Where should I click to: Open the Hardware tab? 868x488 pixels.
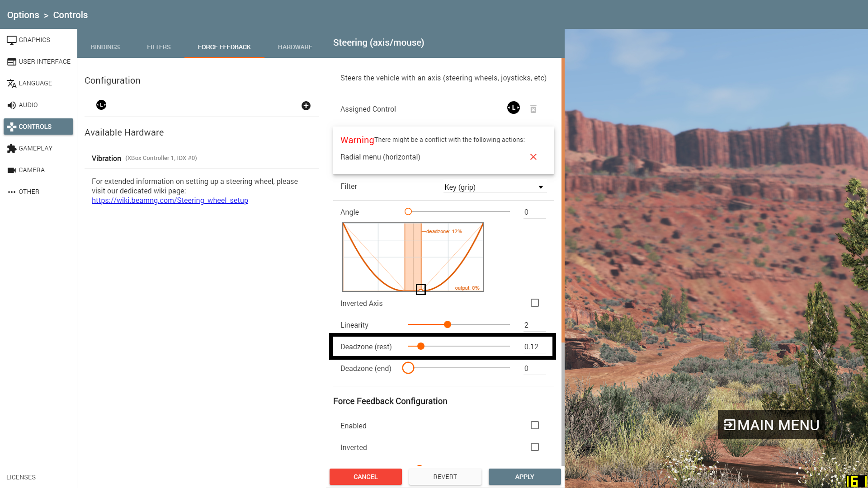[295, 47]
